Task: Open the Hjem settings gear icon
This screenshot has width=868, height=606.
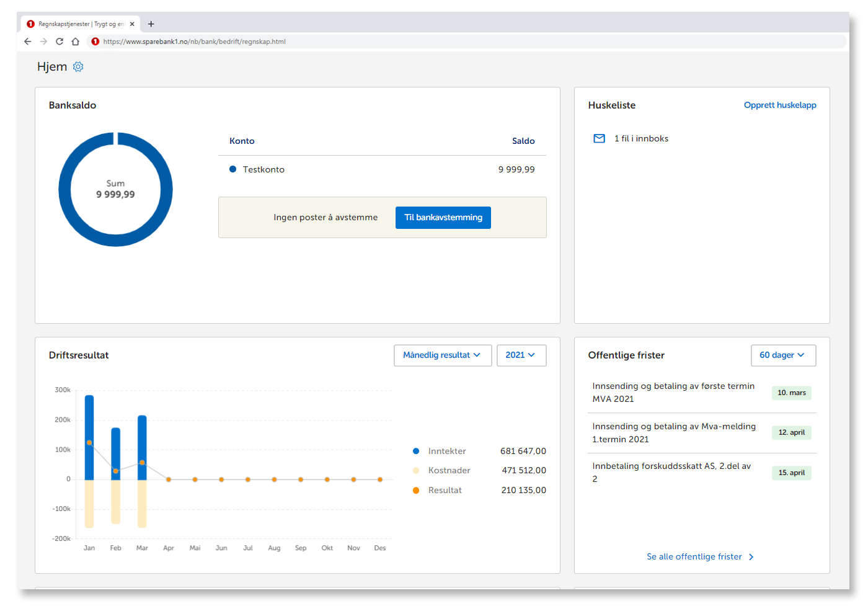Action: click(78, 67)
